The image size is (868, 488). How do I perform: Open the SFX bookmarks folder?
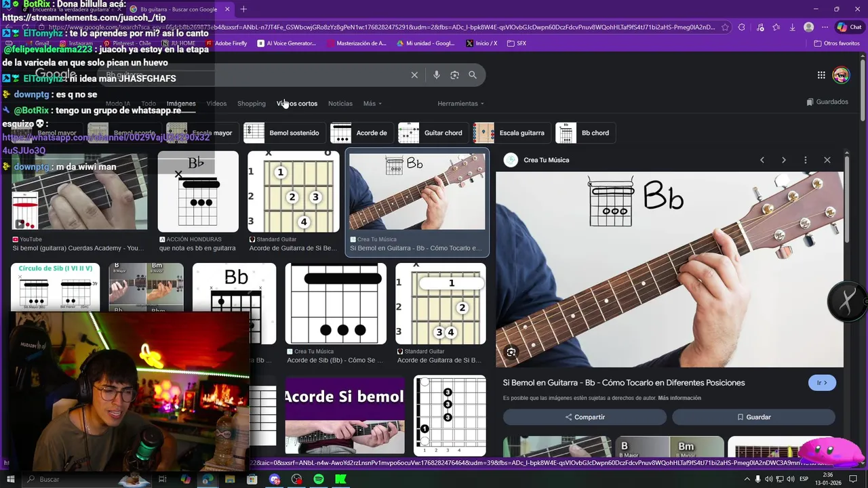(516, 43)
